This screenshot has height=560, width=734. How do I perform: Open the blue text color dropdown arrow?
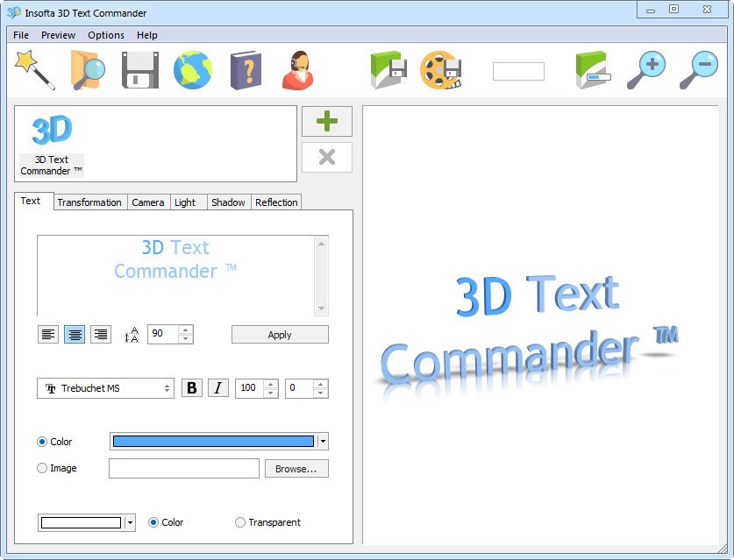323,441
